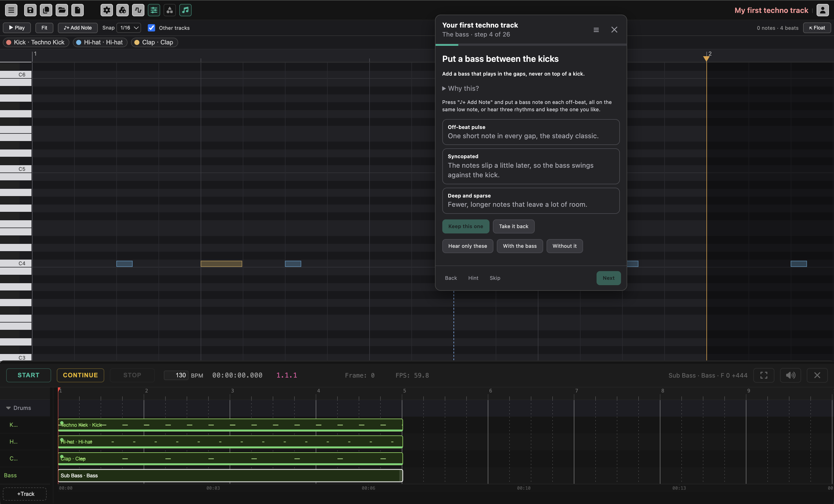The height and width of the screenshot is (504, 834).
Task: Expand the 'Why this?' disclosure
Action: (460, 88)
